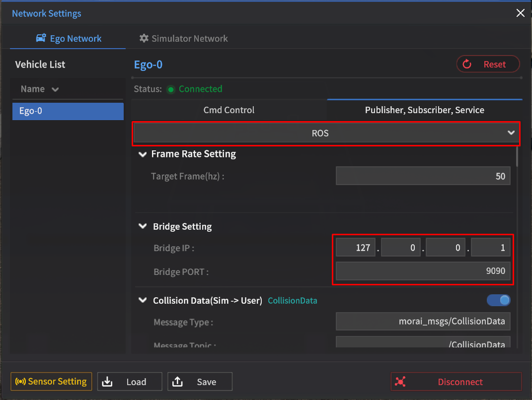Viewport: 532px width, 400px height.
Task: Collapse the Frame Rate Setting section
Action: click(143, 154)
